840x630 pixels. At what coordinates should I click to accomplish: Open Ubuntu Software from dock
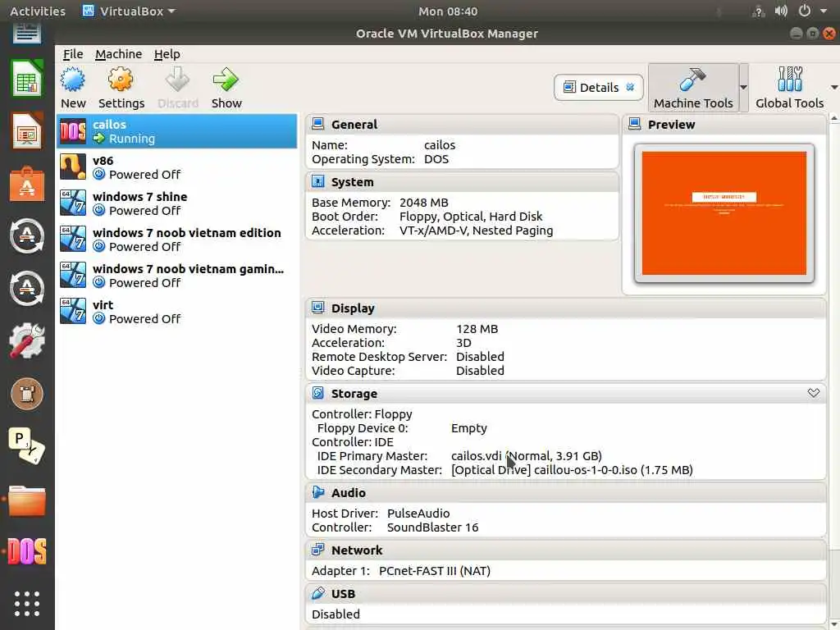point(27,184)
